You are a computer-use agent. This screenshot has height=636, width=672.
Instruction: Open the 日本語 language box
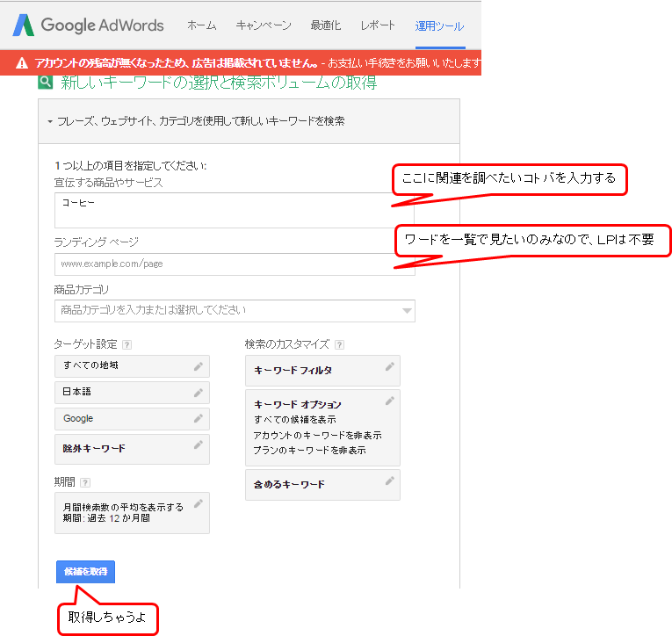click(x=132, y=392)
